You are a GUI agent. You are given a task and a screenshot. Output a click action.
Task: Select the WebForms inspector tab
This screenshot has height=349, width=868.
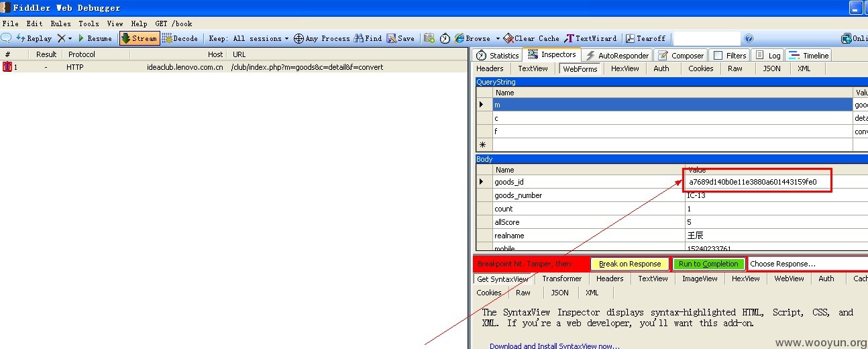pyautogui.click(x=580, y=68)
